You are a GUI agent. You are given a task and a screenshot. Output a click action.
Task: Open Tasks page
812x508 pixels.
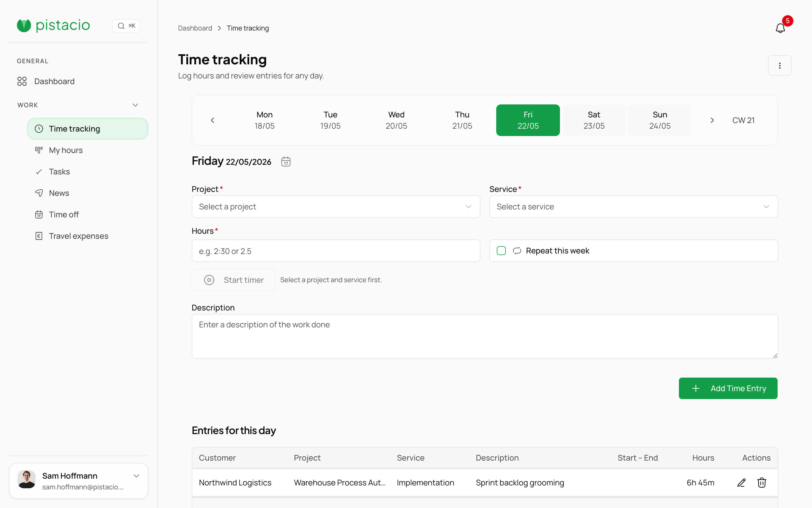coord(88,172)
